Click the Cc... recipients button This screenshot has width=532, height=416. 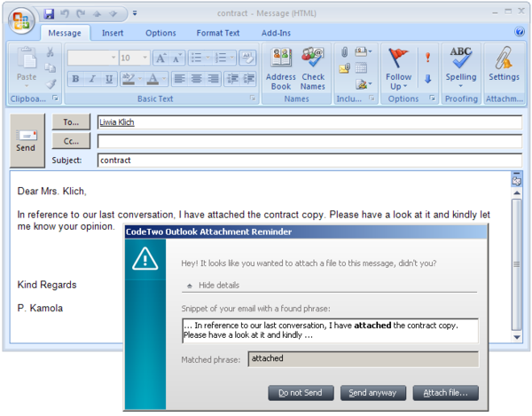71,141
